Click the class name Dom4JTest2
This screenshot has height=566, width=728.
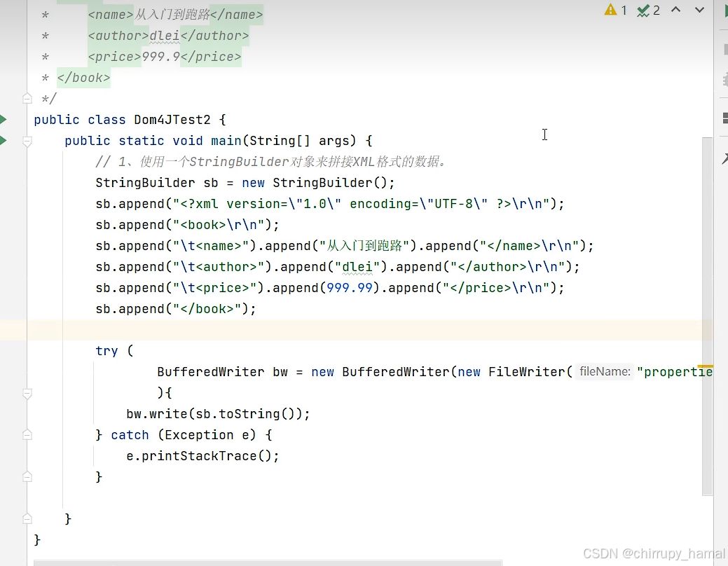(172, 120)
